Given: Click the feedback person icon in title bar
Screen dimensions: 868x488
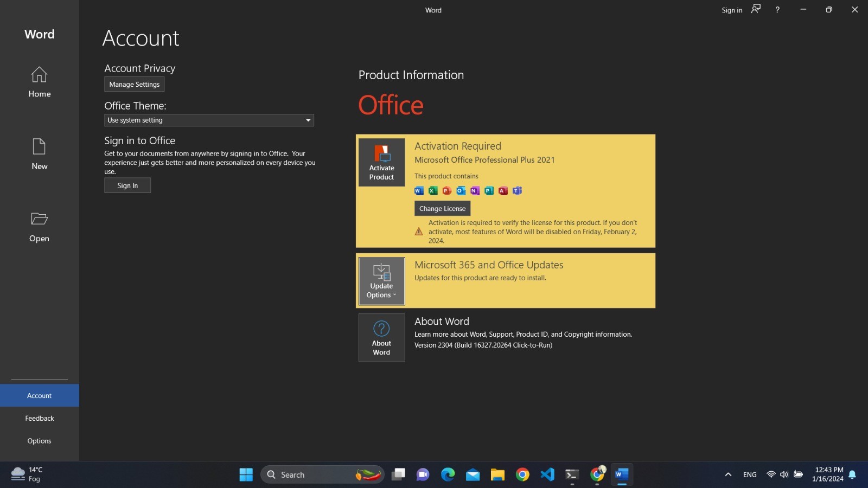Looking at the screenshot, I should click(x=756, y=9).
